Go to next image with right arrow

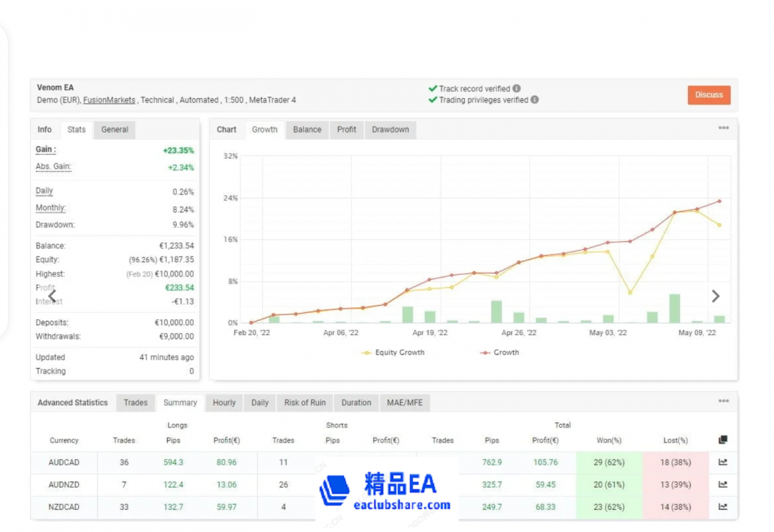[715, 296]
